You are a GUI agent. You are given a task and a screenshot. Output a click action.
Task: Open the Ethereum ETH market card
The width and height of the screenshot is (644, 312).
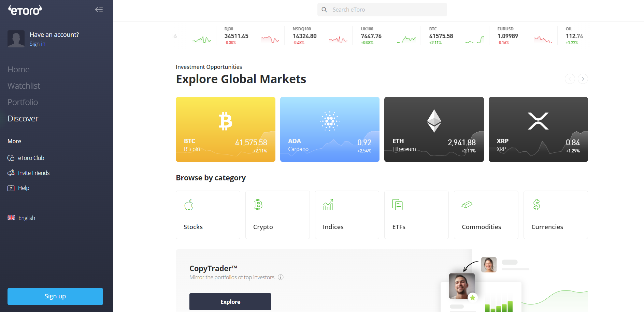(434, 130)
